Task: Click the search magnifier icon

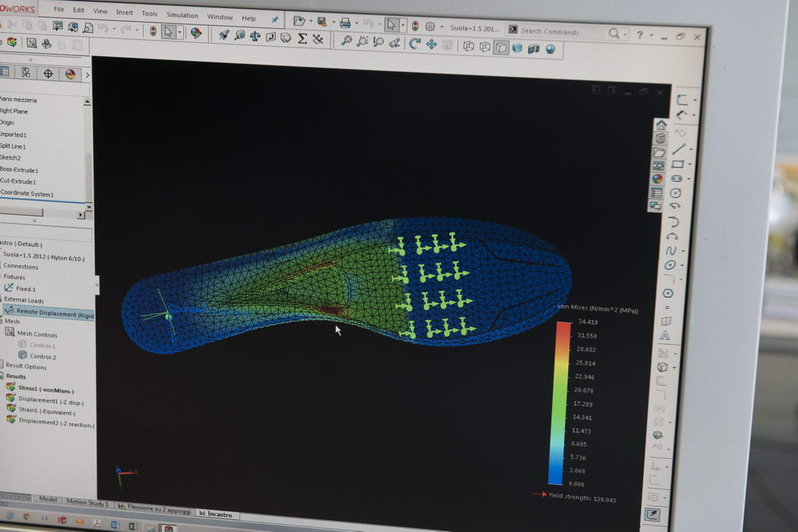Action: pyautogui.click(x=614, y=33)
